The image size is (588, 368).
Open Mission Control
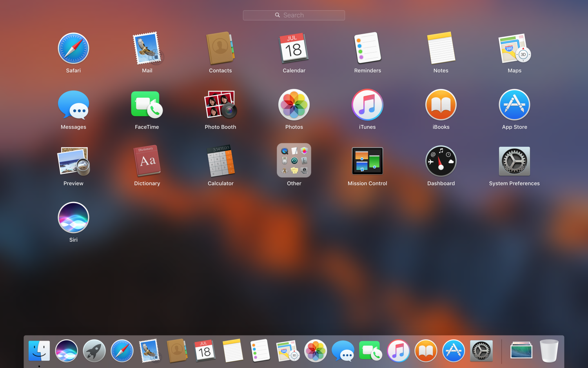coord(367,161)
